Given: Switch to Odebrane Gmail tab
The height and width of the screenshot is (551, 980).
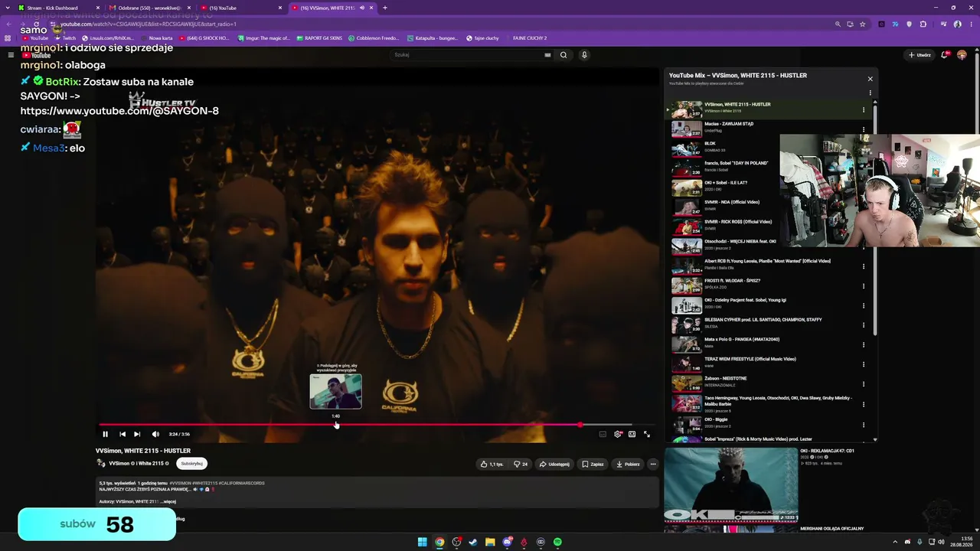Looking at the screenshot, I should (149, 8).
